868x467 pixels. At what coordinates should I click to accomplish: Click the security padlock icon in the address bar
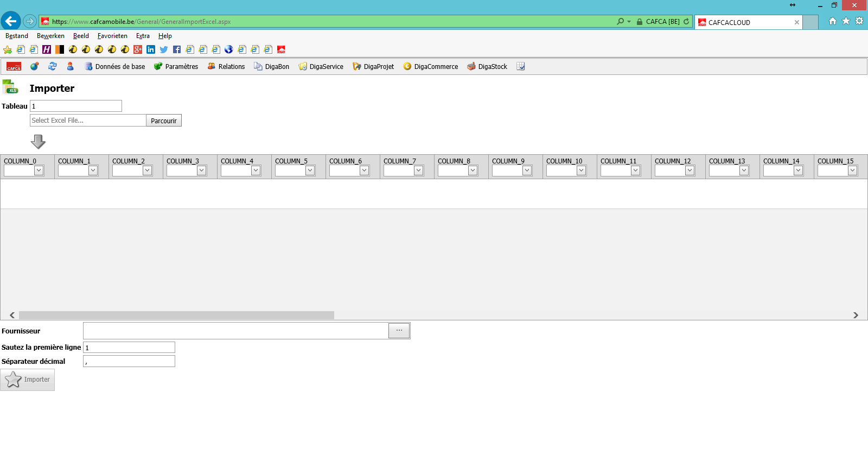coord(640,22)
